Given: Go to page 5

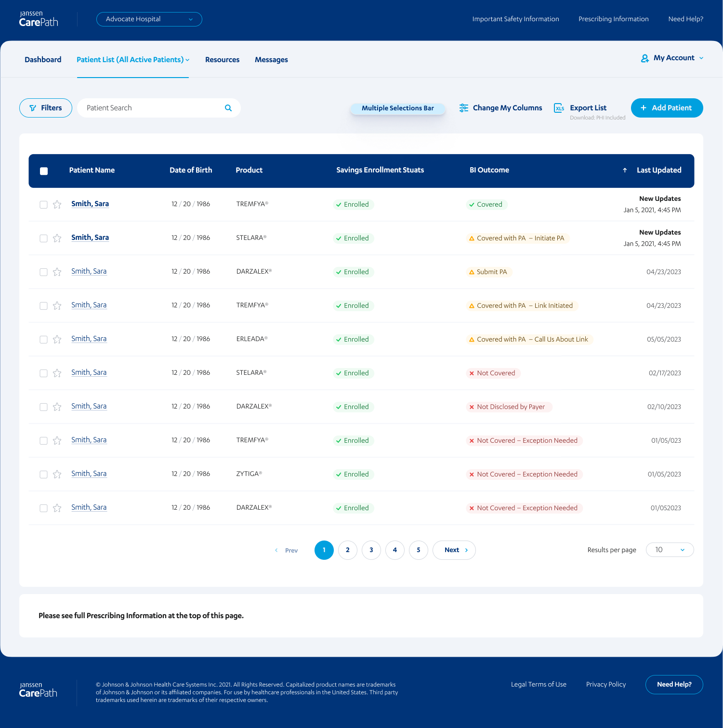Looking at the screenshot, I should tap(419, 550).
